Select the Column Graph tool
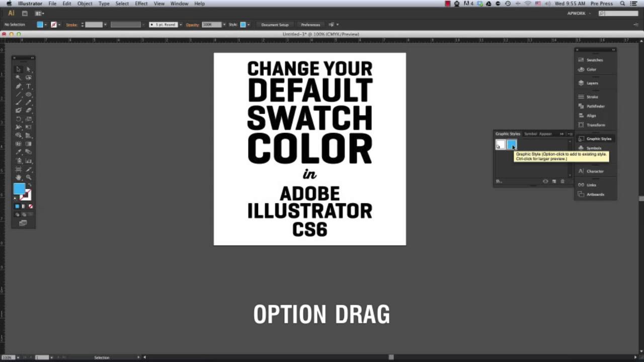 pos(28,160)
